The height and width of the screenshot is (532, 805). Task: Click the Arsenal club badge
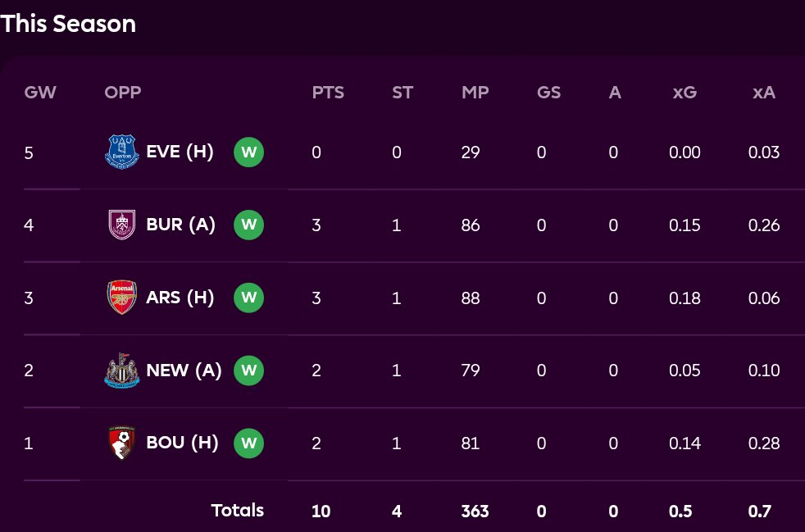[x=122, y=298]
